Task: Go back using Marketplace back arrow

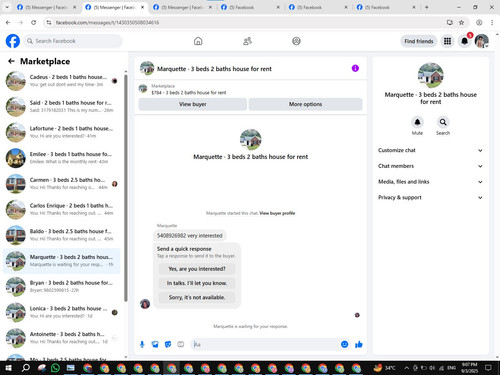Action: coord(11,61)
